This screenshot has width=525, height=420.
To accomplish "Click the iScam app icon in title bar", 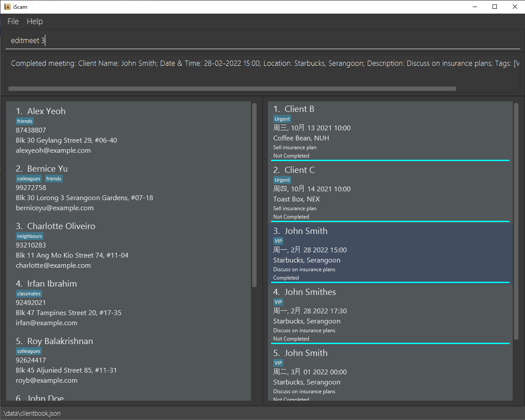I will pyautogui.click(x=7, y=7).
